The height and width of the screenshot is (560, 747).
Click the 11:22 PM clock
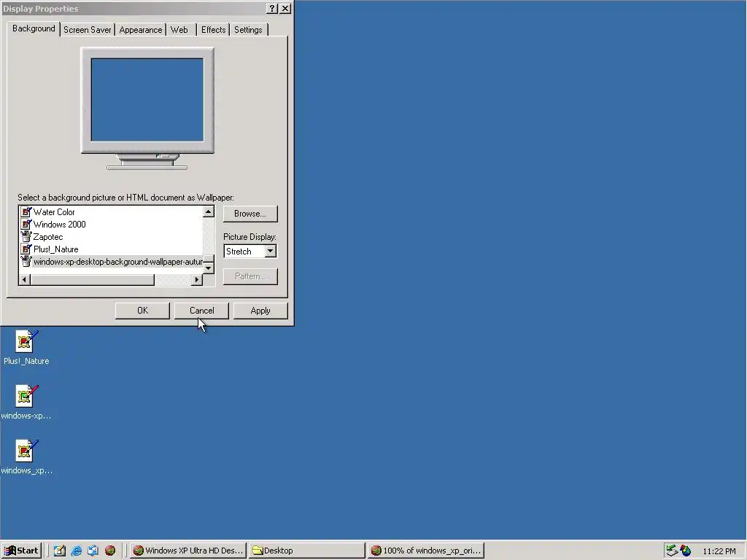coord(719,551)
